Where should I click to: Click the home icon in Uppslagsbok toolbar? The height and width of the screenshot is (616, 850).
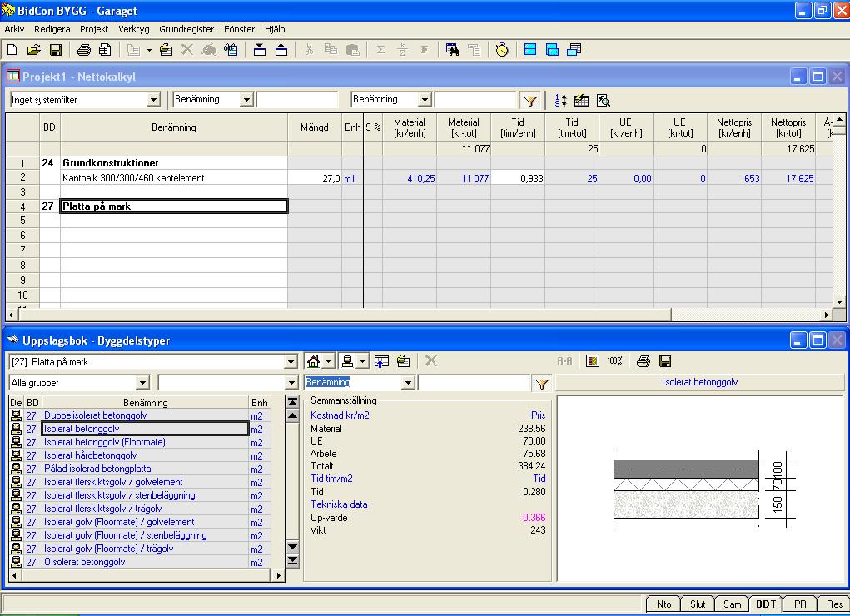(x=313, y=361)
